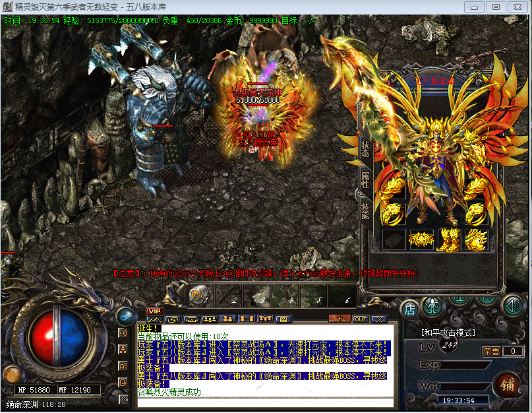This screenshot has height=413, width=532.
Task: Select empty quick slot 2
Action: click(x=228, y=295)
